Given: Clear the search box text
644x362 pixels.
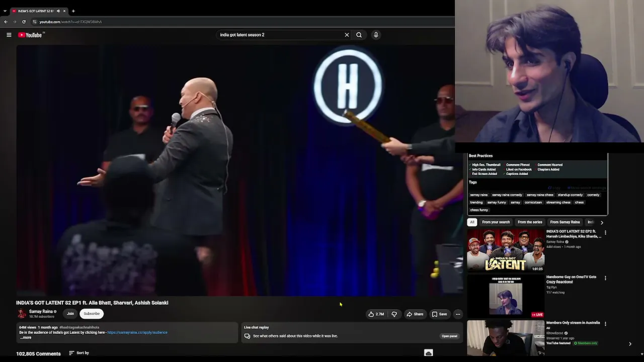Looking at the screenshot, I should [x=347, y=35].
